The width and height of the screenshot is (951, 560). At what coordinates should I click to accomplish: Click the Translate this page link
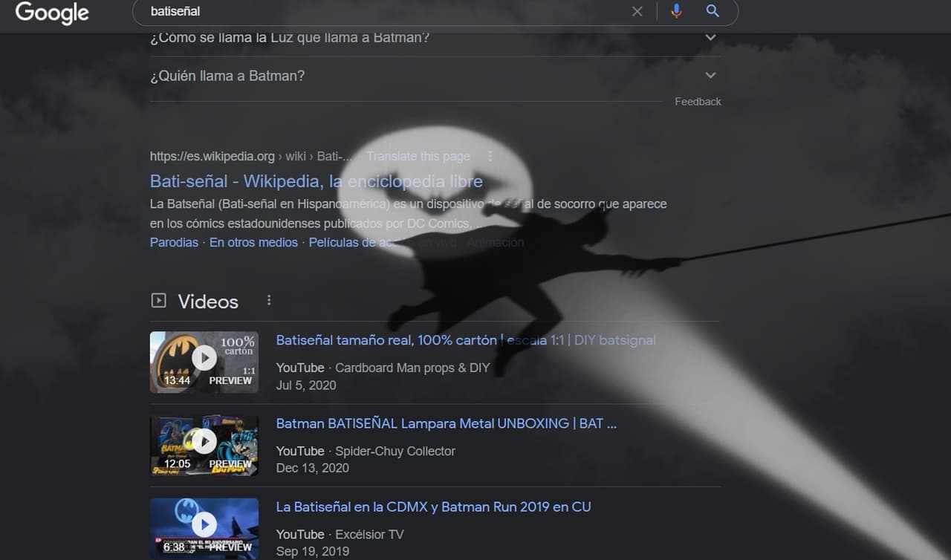click(x=418, y=156)
